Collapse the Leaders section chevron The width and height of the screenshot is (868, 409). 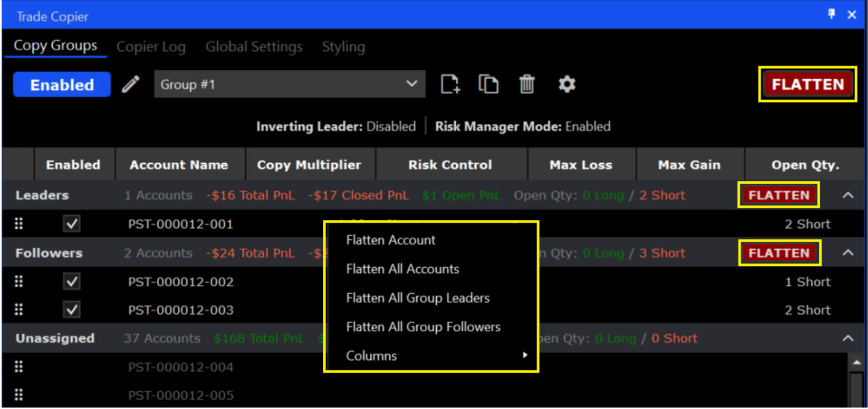tap(848, 195)
